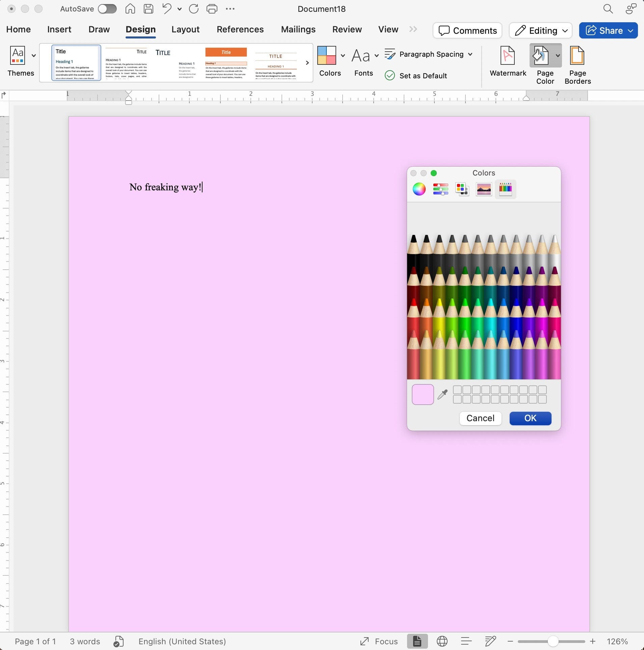This screenshot has height=650, width=644.
Task: Select the pencils color picker
Action: click(505, 189)
